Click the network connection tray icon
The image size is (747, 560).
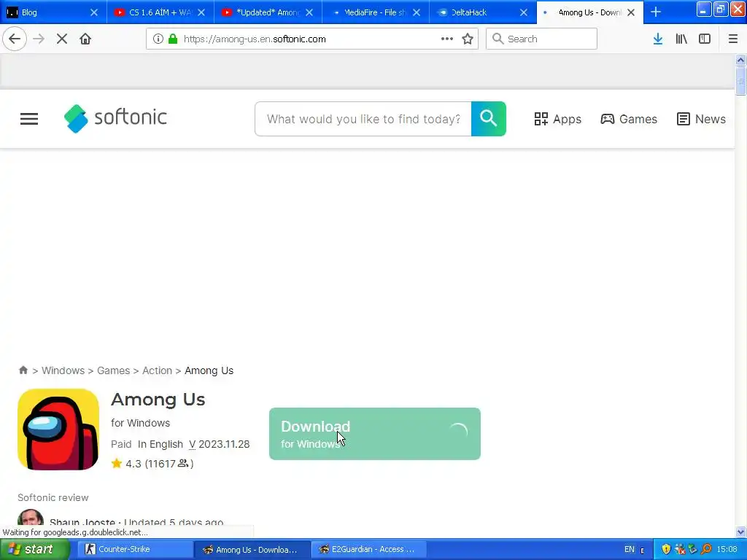coord(693,549)
